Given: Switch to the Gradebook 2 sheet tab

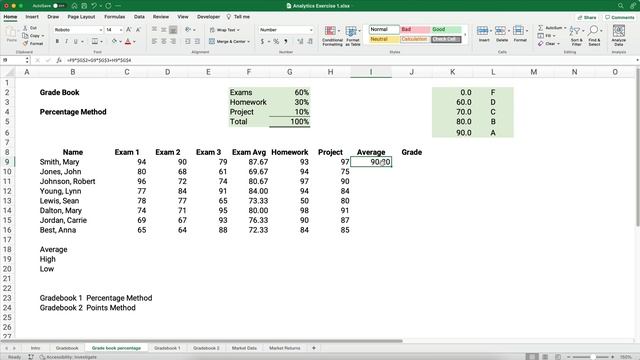Looking at the screenshot, I should 206,348.
